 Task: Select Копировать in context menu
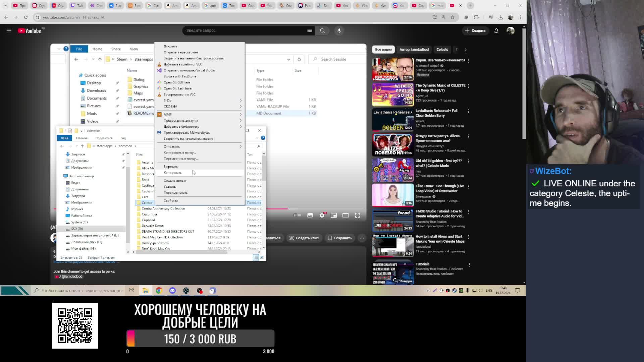coord(173,173)
